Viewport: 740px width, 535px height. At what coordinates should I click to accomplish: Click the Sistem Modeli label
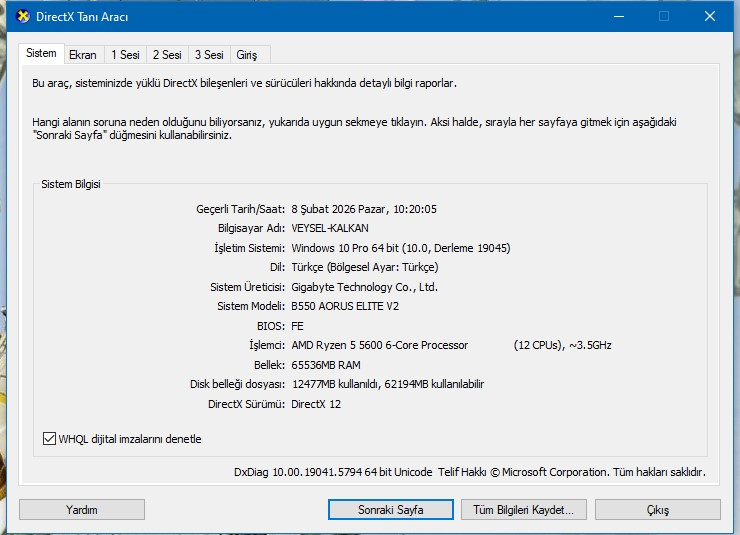pos(251,307)
